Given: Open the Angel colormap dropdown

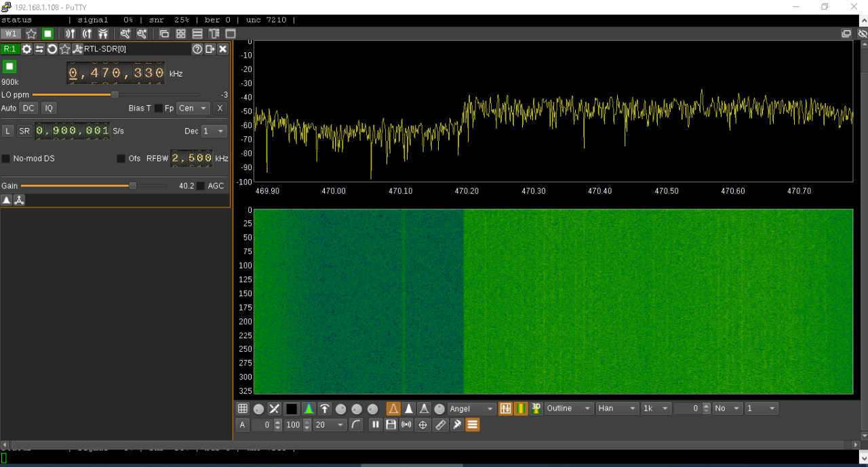Looking at the screenshot, I should (x=473, y=409).
